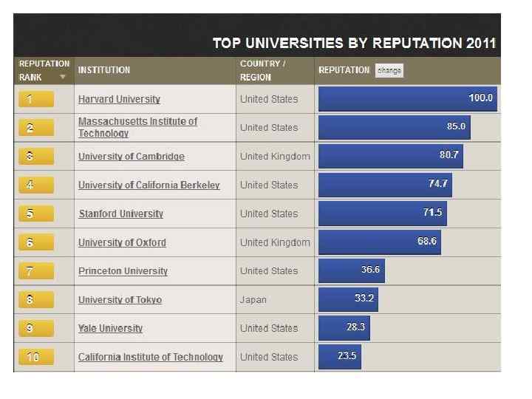Open the Stanford University link

point(120,214)
